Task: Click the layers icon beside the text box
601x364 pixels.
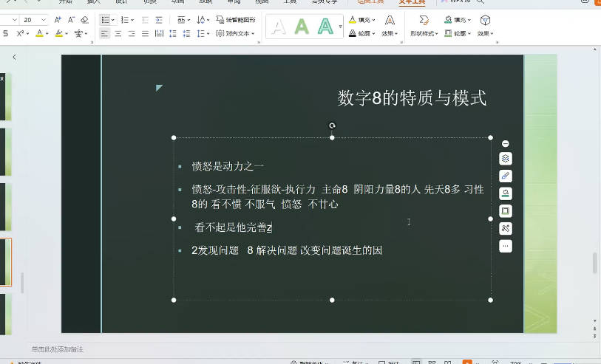Action: (506, 159)
